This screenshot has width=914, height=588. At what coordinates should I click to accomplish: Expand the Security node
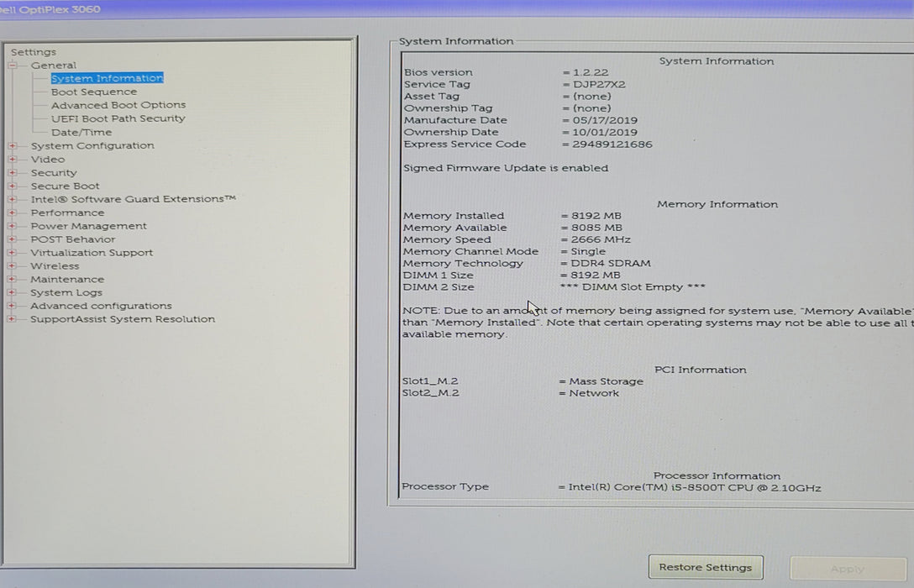pyautogui.click(x=13, y=172)
